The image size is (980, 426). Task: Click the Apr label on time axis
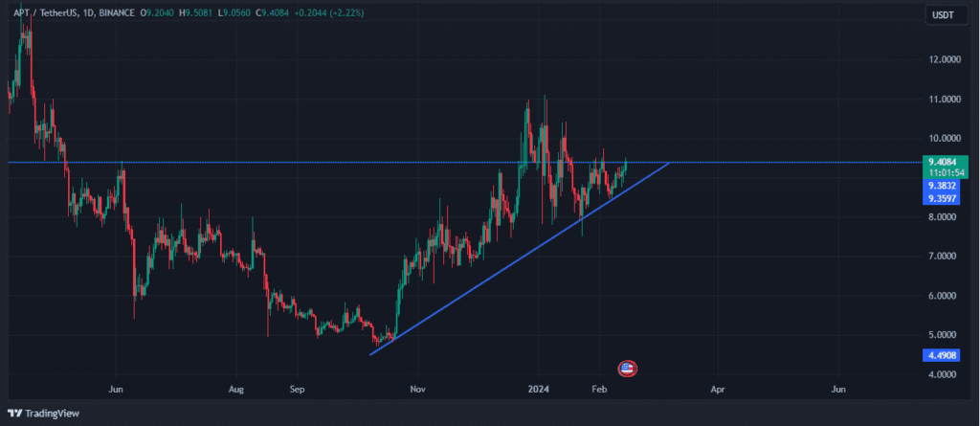(x=718, y=390)
